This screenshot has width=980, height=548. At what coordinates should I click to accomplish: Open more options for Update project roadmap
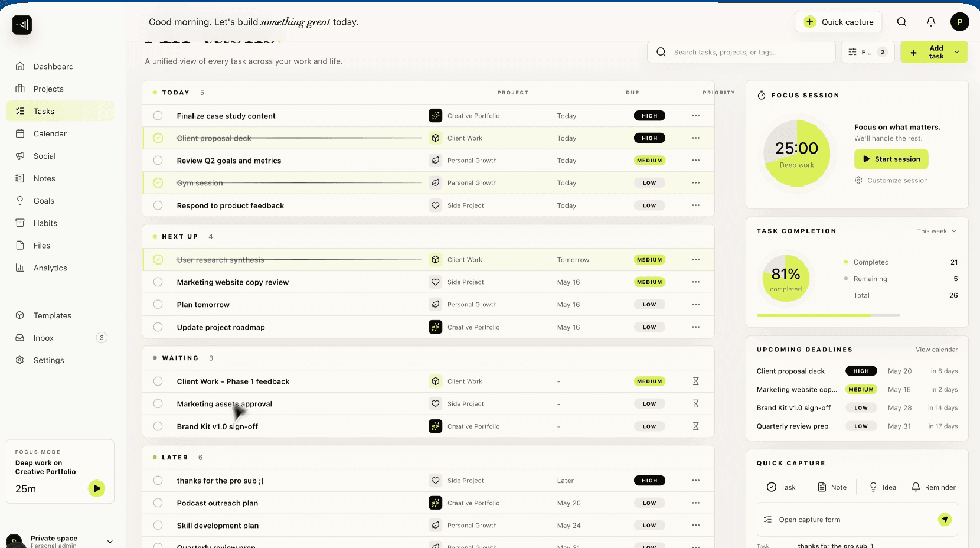[696, 327]
